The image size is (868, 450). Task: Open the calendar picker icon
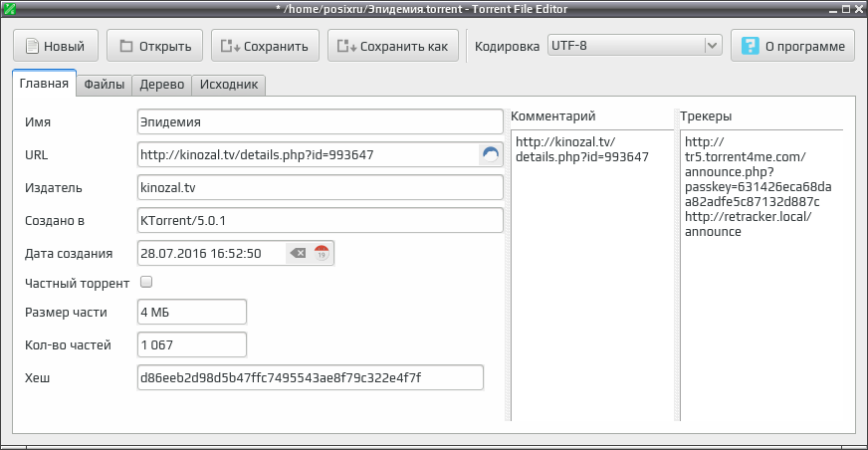tap(322, 254)
